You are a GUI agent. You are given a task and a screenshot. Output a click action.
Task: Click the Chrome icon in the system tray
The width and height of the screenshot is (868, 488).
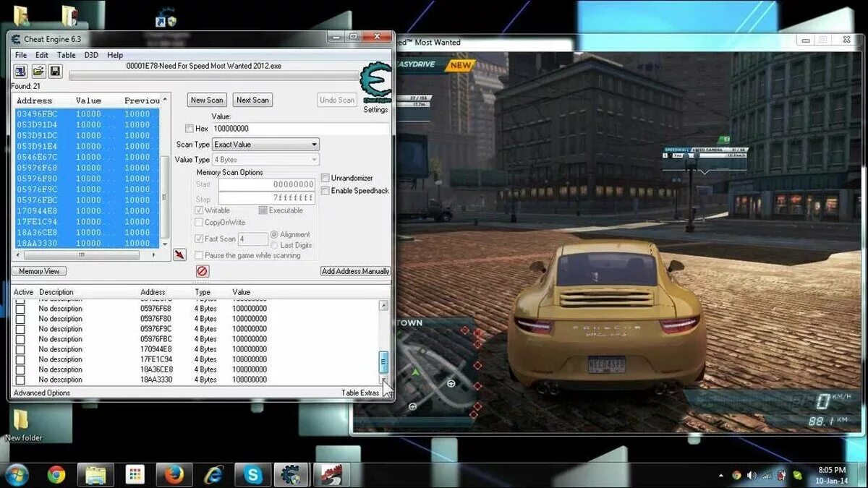[736, 475]
